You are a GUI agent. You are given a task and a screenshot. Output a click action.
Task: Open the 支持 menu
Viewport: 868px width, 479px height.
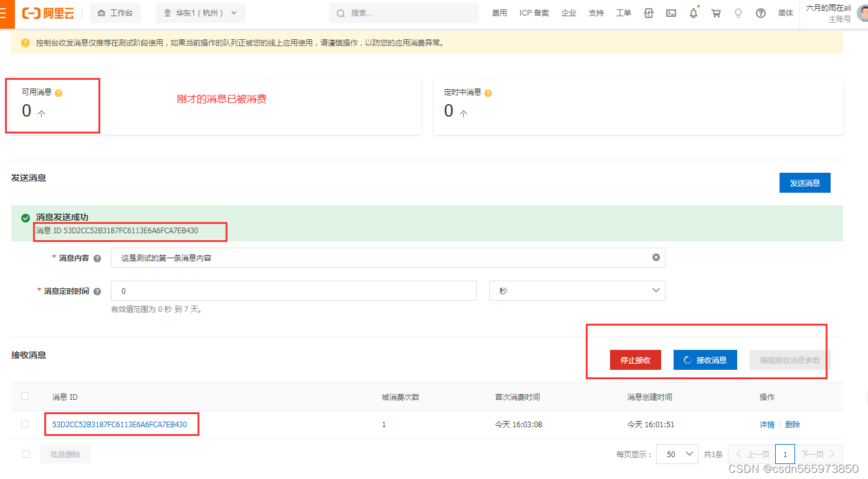click(x=596, y=13)
